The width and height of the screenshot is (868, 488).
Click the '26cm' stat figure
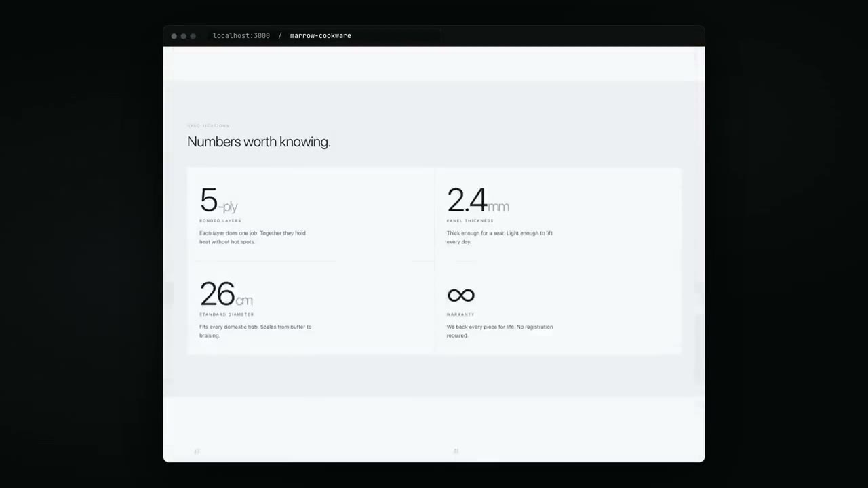(226, 295)
